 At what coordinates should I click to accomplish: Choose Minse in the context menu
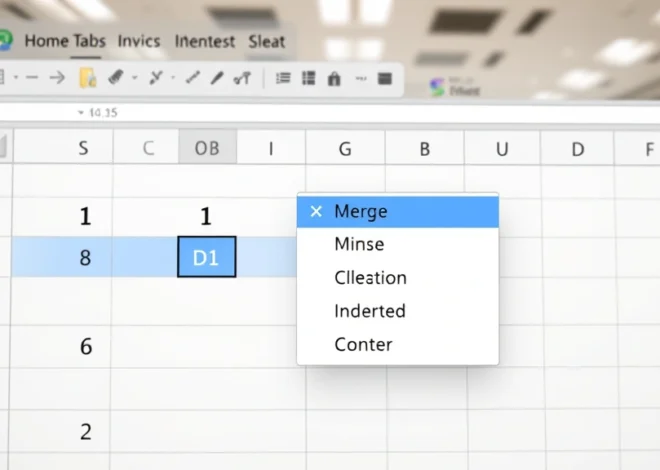pyautogui.click(x=398, y=244)
